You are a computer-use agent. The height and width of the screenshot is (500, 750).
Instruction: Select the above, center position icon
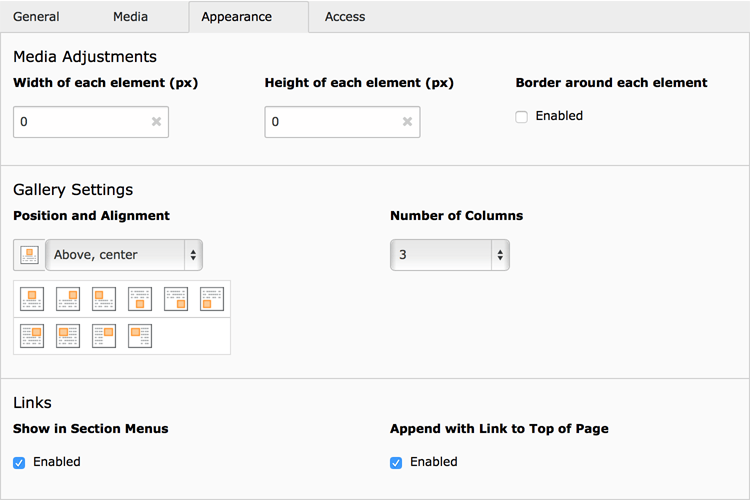32,299
